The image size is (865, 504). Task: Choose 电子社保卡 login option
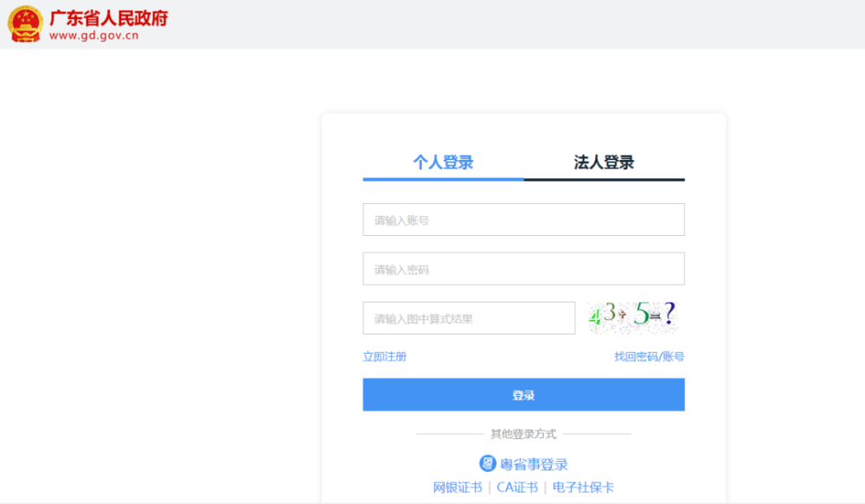[x=583, y=488]
